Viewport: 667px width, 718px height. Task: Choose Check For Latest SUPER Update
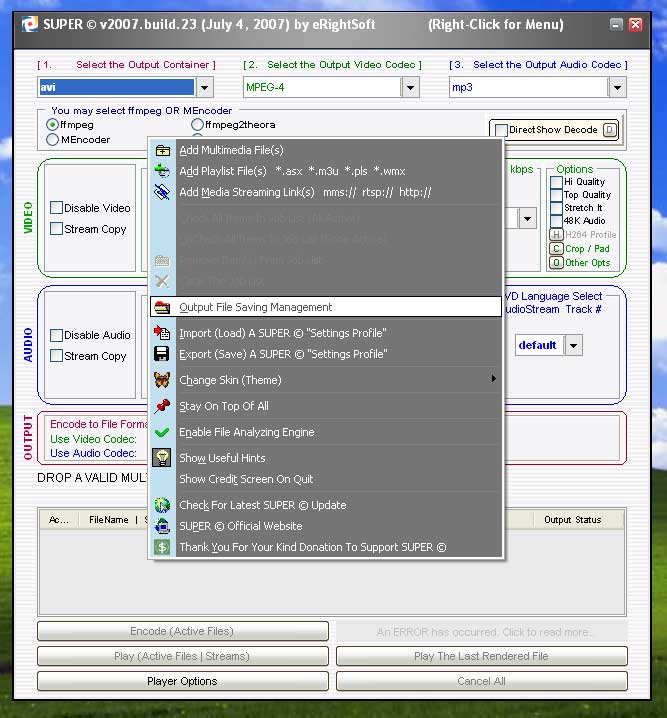pos(326,505)
